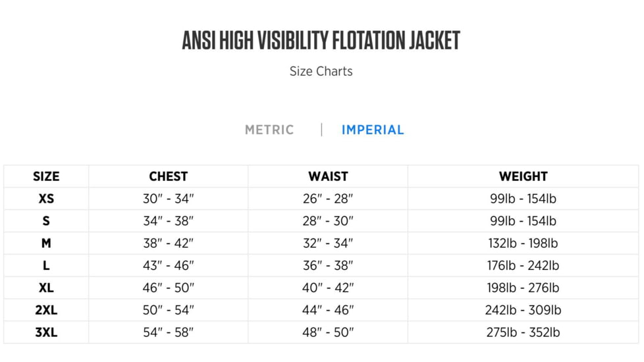This screenshot has width=644, height=362.
Task: Click the 43″ - 46″ chest cell
Action: 169,266
